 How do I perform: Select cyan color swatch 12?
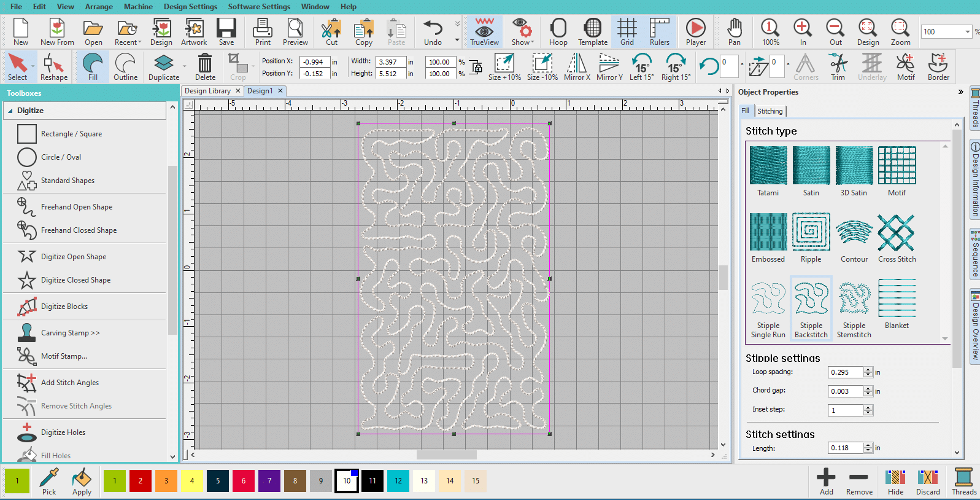398,481
